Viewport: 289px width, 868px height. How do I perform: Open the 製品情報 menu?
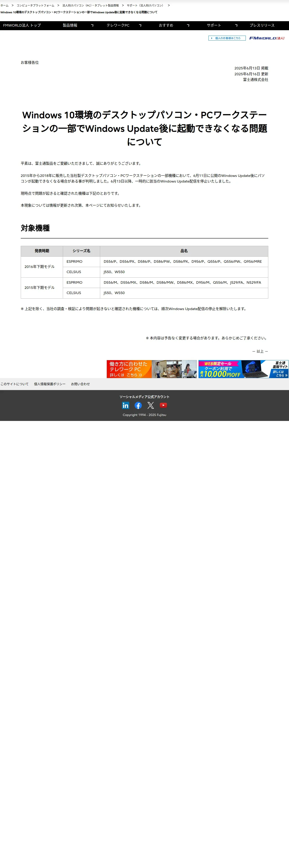coord(70,25)
